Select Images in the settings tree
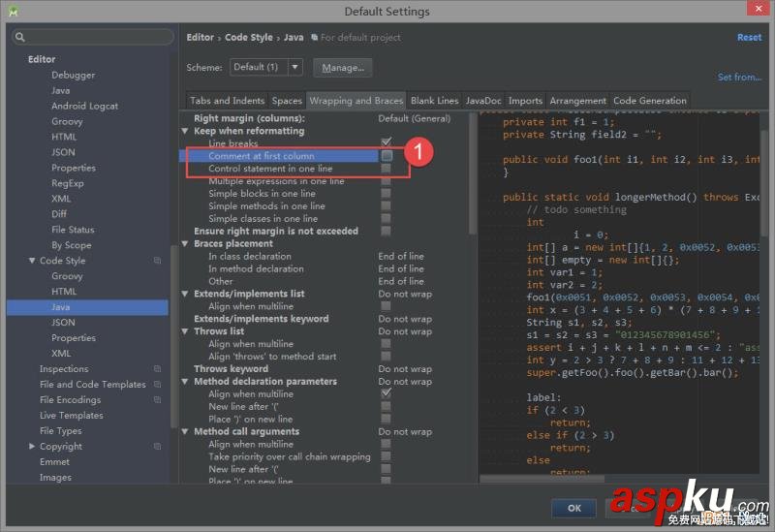The image size is (775, 532). 55,477
